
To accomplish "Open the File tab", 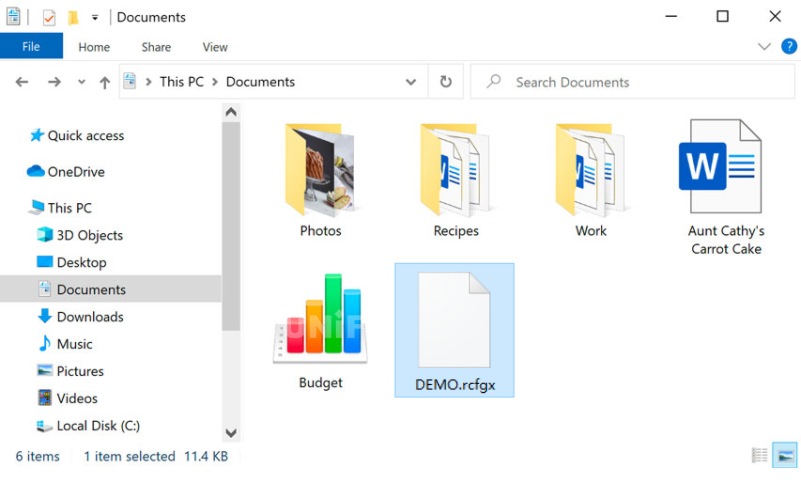I will coord(31,46).
